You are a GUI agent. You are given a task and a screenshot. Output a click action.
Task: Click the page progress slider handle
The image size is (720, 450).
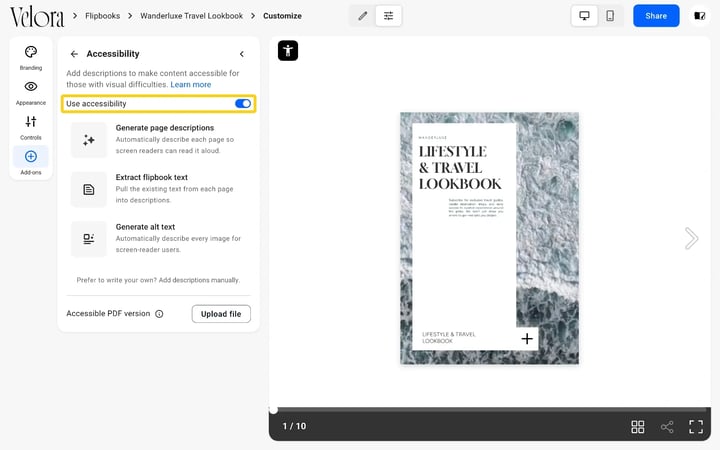coord(273,410)
